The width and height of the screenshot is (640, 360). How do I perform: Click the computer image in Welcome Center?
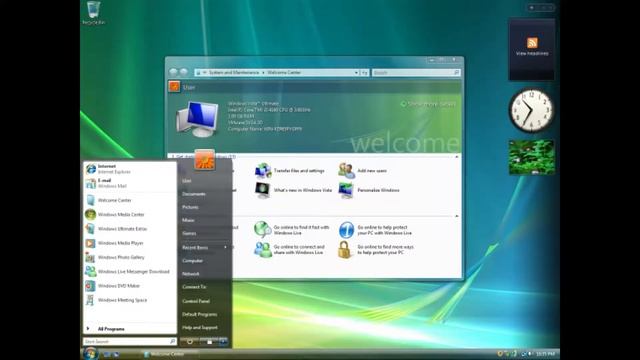coord(198,119)
